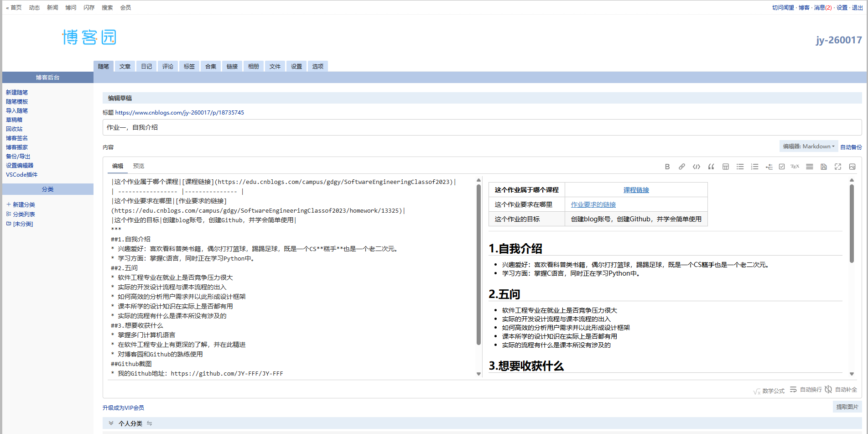
Task: Open the 评论 tab
Action: 168,66
